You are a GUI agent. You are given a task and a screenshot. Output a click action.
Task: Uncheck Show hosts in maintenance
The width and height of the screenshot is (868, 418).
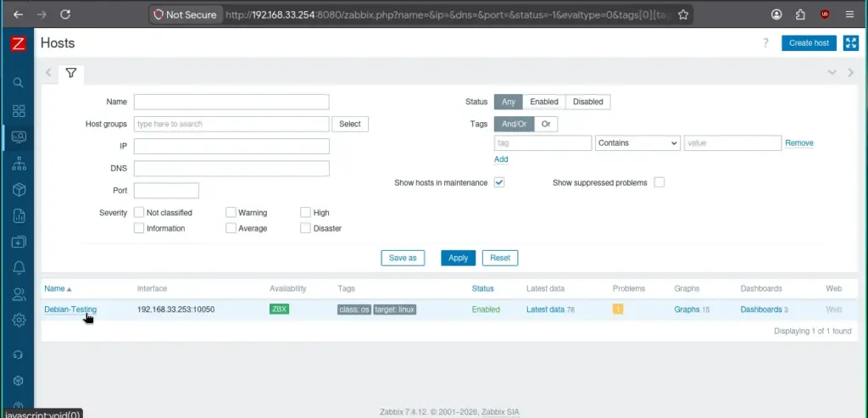coord(499,182)
